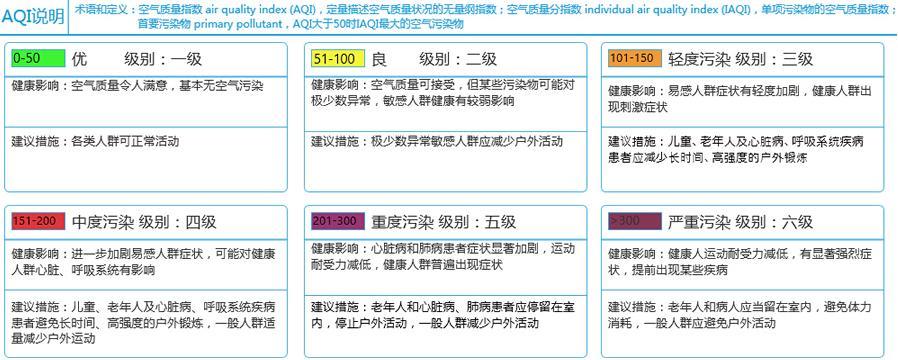Click the green 0-50 color swatch

tap(38, 58)
